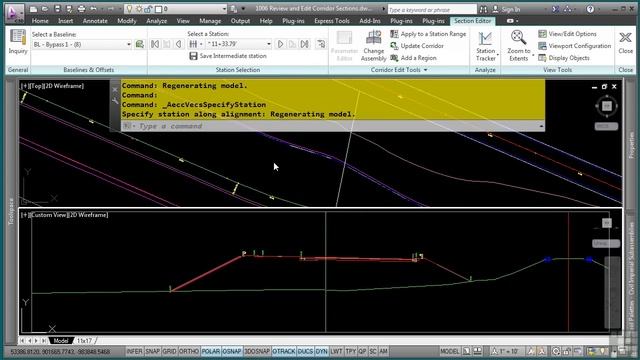
Task: Open the Analyze ribbon tab
Action: coord(156,21)
